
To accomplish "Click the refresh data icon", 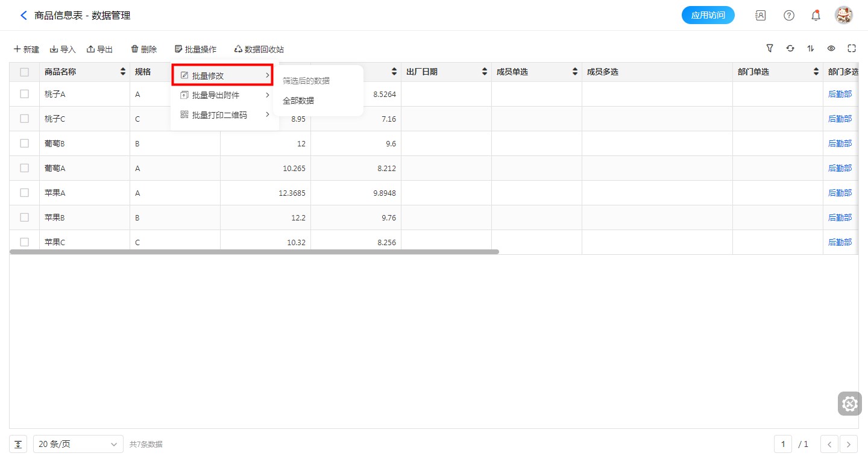I will click(x=790, y=49).
